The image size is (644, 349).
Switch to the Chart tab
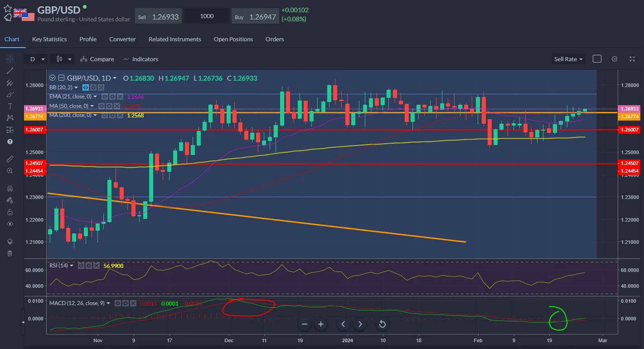coord(12,39)
